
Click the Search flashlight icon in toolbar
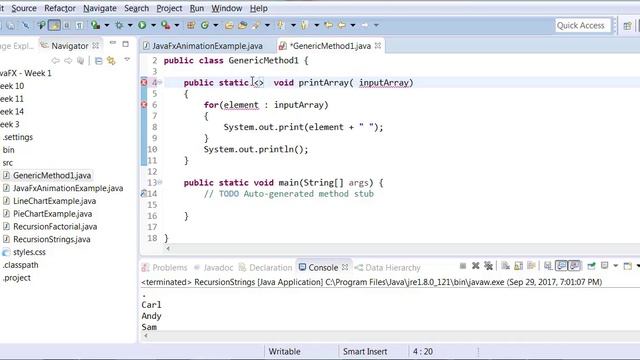256,25
